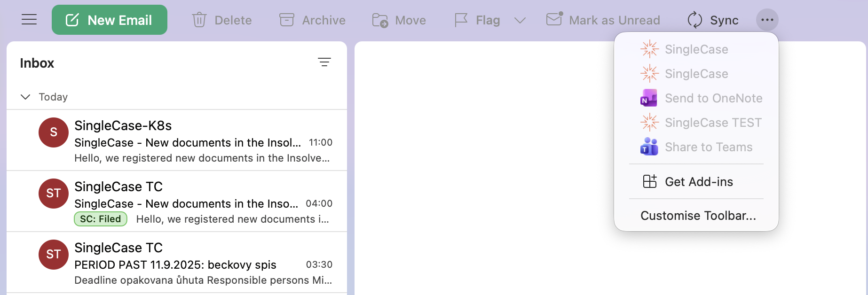Click the Mark as Unread envelope icon
868x295 pixels.
click(x=554, y=19)
